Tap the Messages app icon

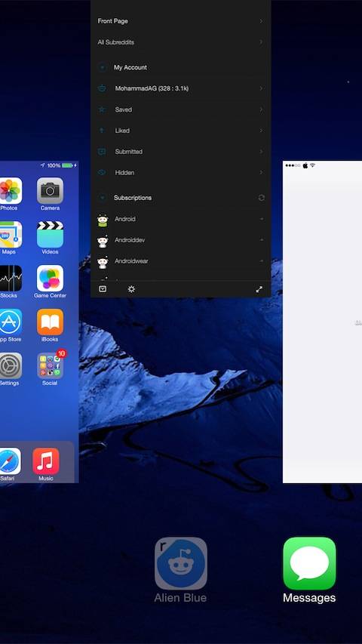(309, 563)
